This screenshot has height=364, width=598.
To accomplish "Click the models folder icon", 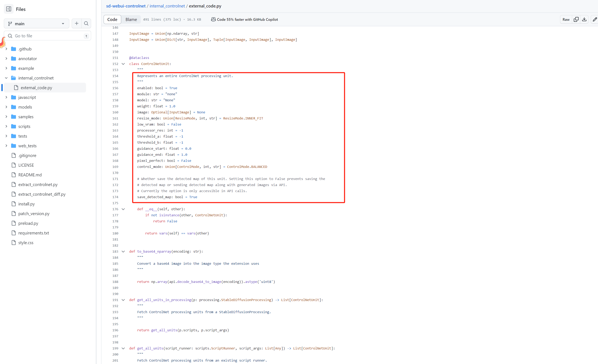I will coord(14,107).
